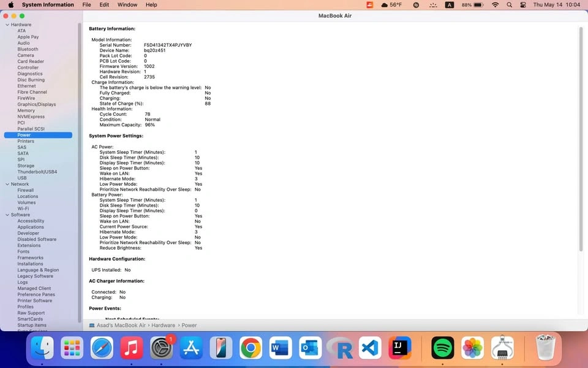Open the Trash in the Dock
The height and width of the screenshot is (368, 588).
click(x=545, y=348)
